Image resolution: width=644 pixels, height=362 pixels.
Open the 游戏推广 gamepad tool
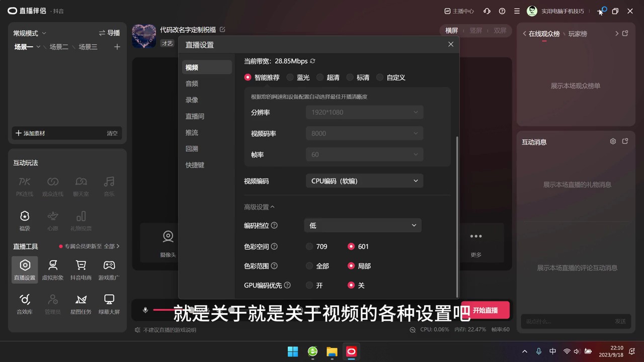(x=109, y=269)
